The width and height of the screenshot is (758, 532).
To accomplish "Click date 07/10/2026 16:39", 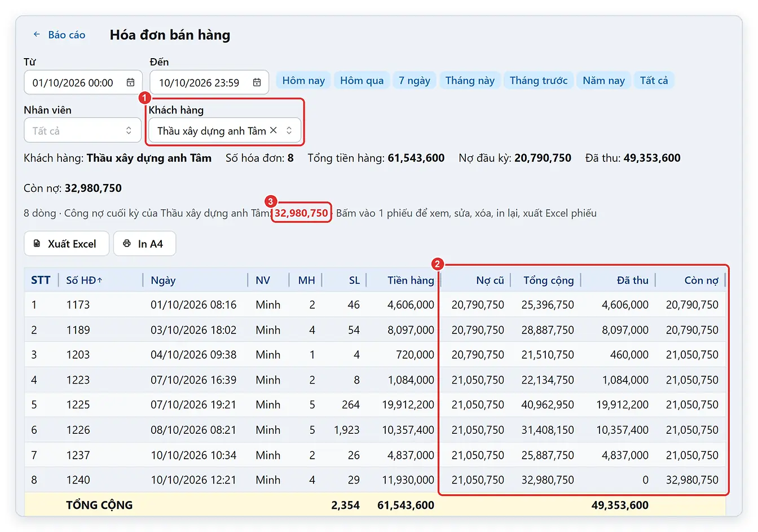I will [x=193, y=380].
